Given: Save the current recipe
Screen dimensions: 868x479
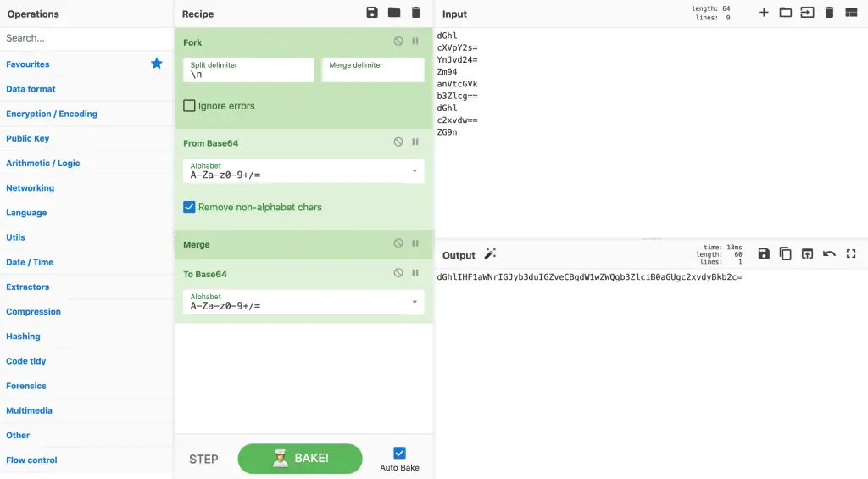Looking at the screenshot, I should click(x=372, y=13).
